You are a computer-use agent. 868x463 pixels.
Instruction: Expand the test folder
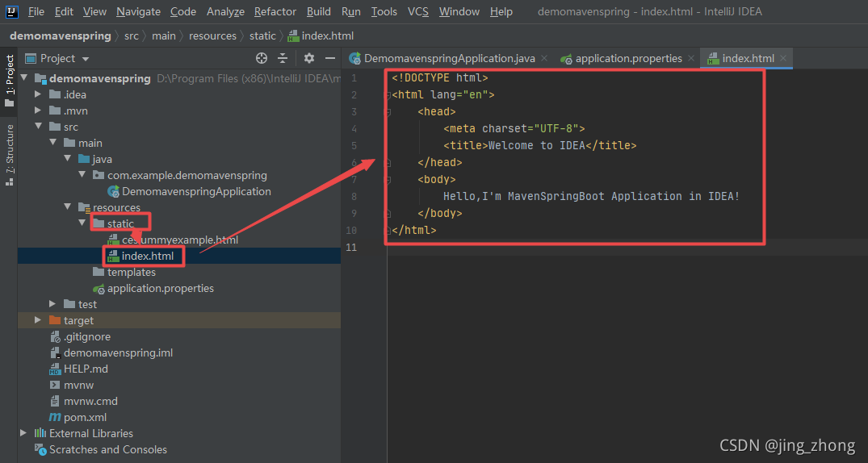click(x=52, y=304)
